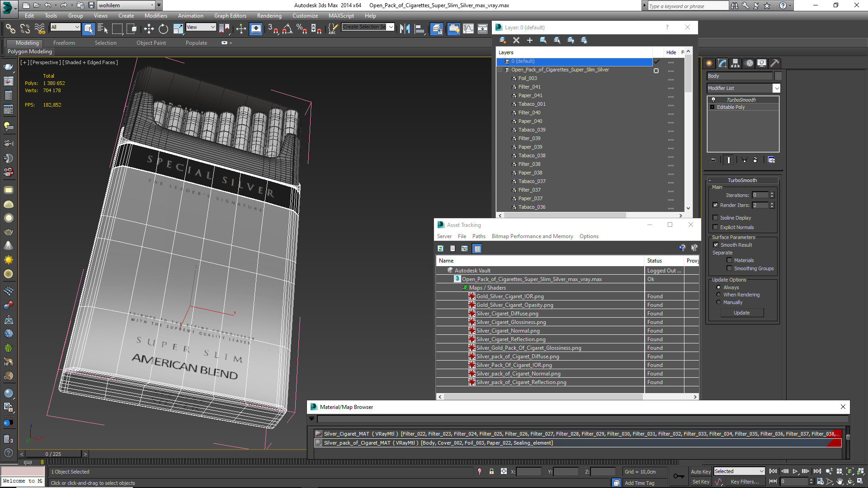Screen dimensions: 868x488
Task: Open the Modifier List dropdown
Action: 776,88
